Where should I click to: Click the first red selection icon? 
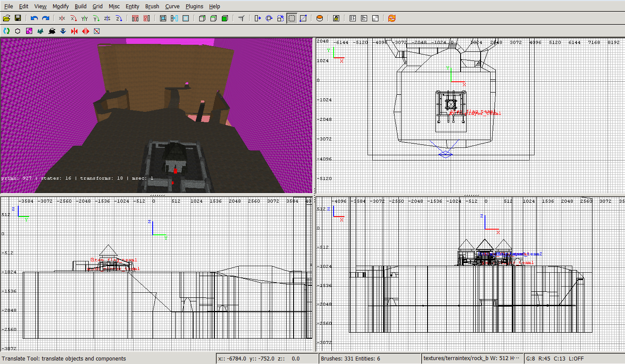pyautogui.click(x=135, y=18)
